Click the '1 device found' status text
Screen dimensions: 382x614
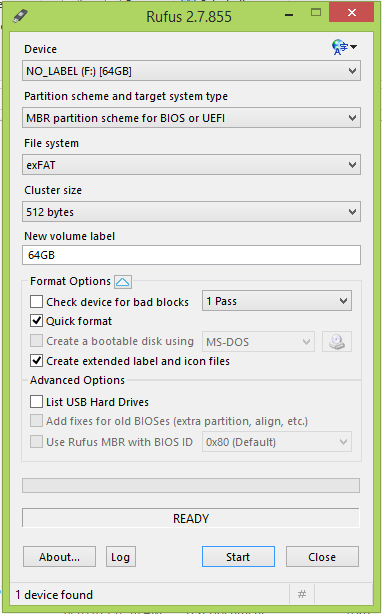(54, 594)
